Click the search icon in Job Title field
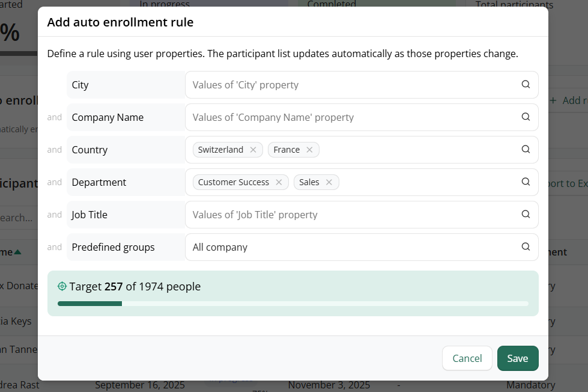The image size is (588, 392). pyautogui.click(x=526, y=215)
